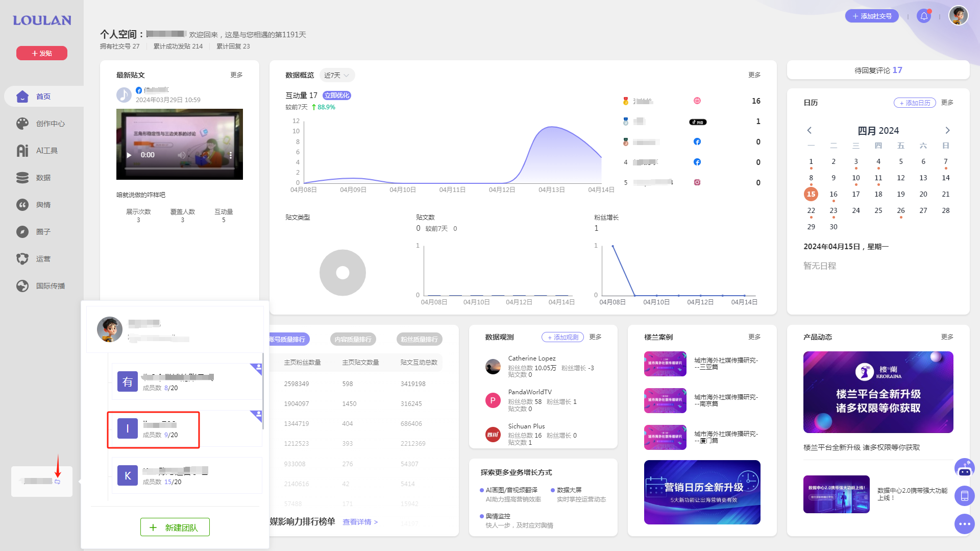The height and width of the screenshot is (551, 980).
Task: Play the latest post video
Action: pos(129,155)
